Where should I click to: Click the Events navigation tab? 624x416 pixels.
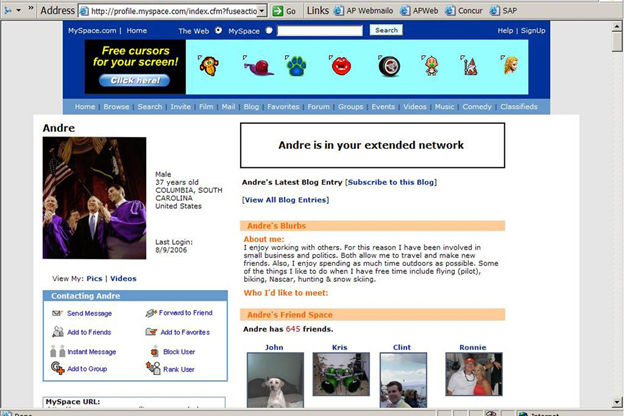(x=383, y=107)
